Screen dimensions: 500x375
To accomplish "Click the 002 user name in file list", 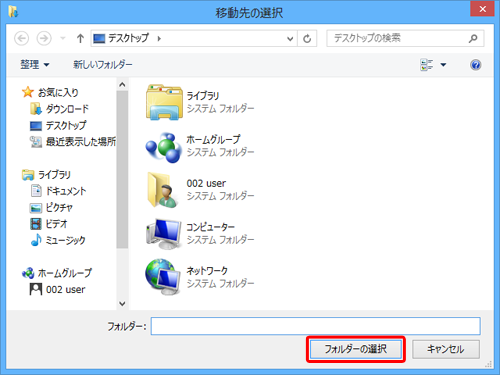I will click(x=206, y=183).
